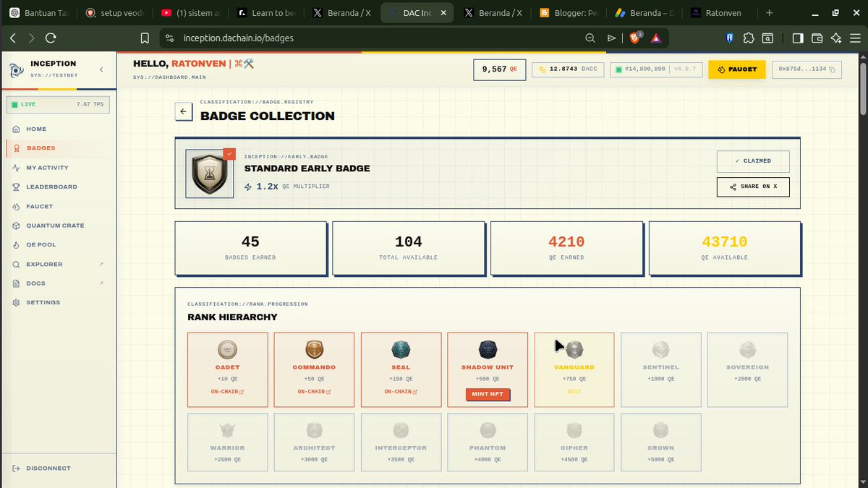This screenshot has height=488, width=868.
Task: Click the Standard Early Badge shield image
Action: click(x=210, y=174)
